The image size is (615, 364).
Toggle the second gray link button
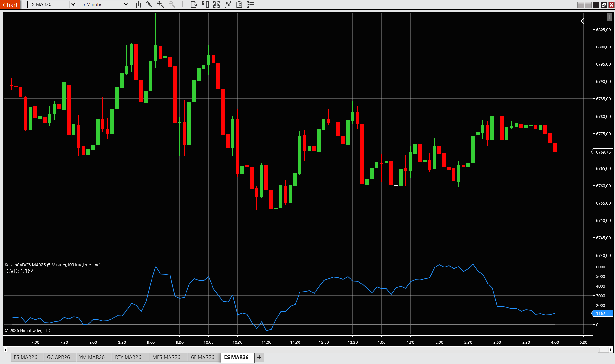[588, 4]
